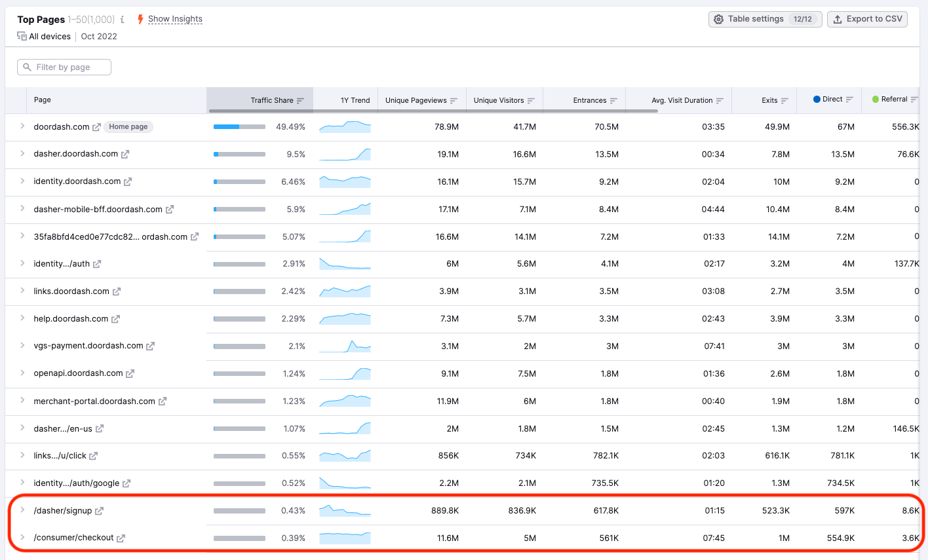Click the All devices label
This screenshot has width=928, height=560.
point(50,37)
